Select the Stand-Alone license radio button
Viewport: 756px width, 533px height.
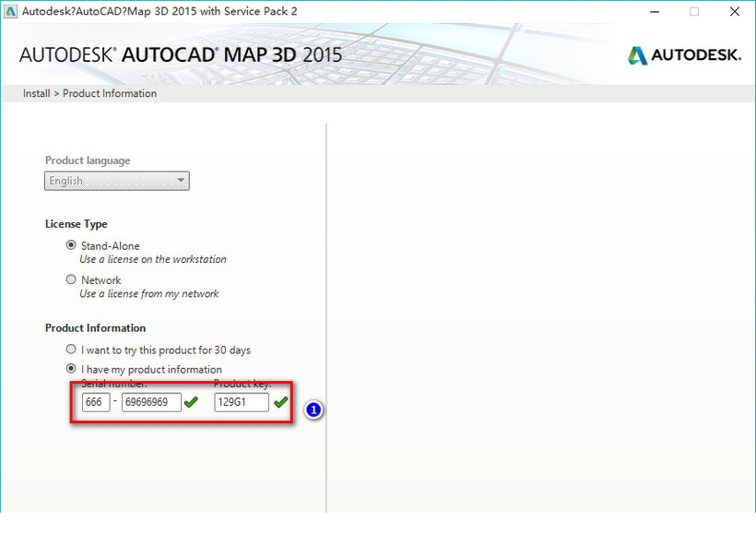coord(71,245)
